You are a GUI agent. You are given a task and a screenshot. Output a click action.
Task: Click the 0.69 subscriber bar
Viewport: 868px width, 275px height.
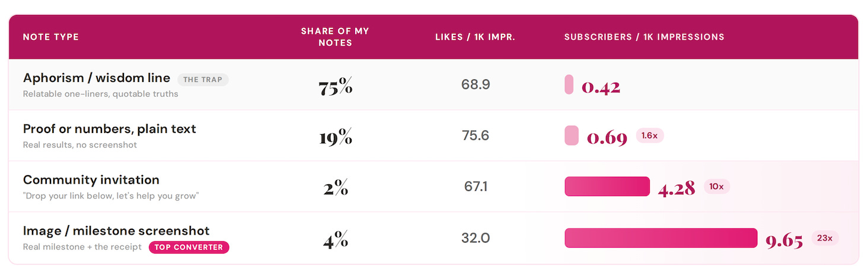tap(572, 135)
